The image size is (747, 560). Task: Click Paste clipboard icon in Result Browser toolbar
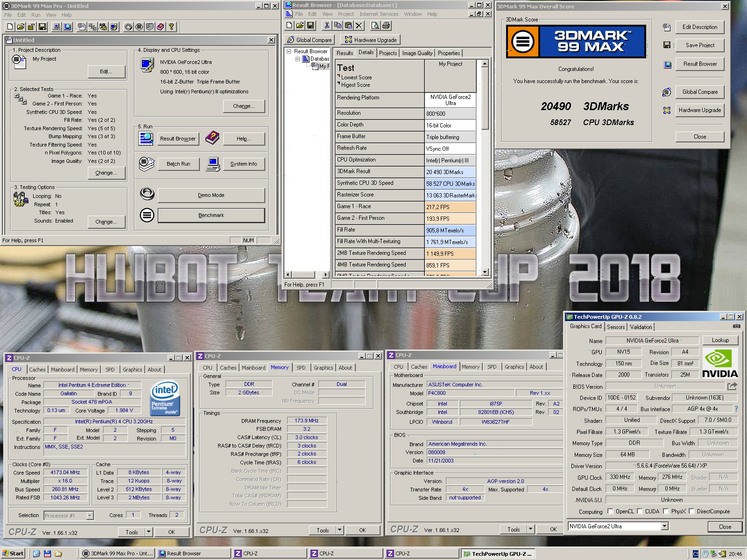[348, 25]
